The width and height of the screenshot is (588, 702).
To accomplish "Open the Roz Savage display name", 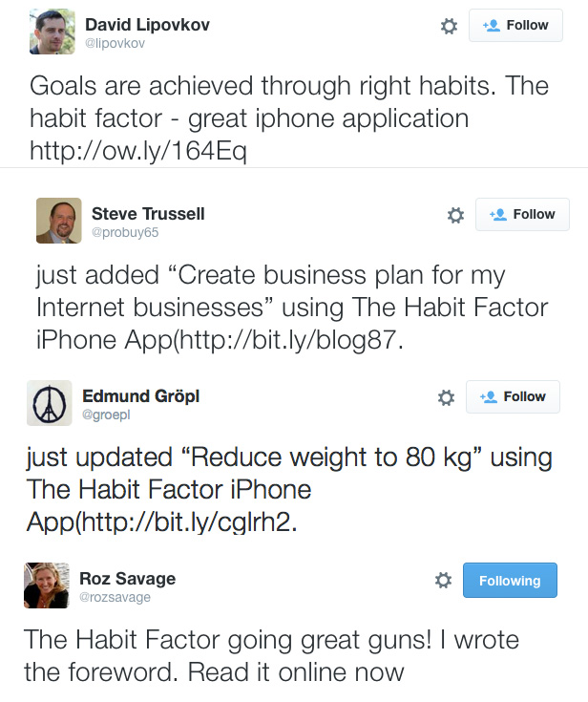I will 128,579.
